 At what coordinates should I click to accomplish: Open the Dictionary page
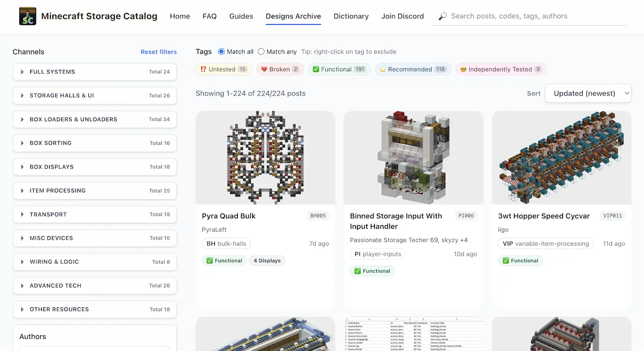(351, 16)
